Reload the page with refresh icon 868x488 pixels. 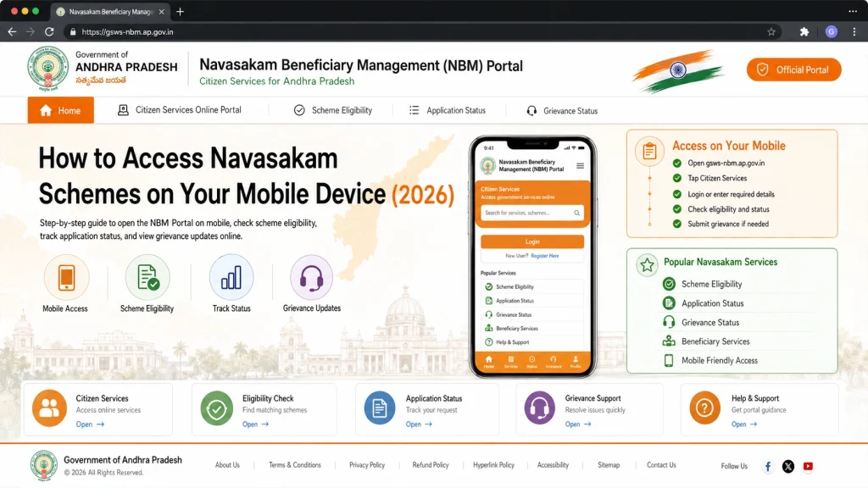(x=49, y=31)
